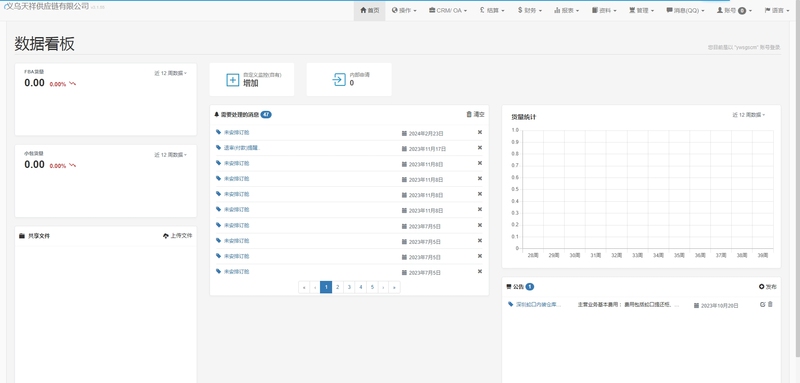
Task: Click the 发布 publish announcement button
Action: (x=768, y=287)
